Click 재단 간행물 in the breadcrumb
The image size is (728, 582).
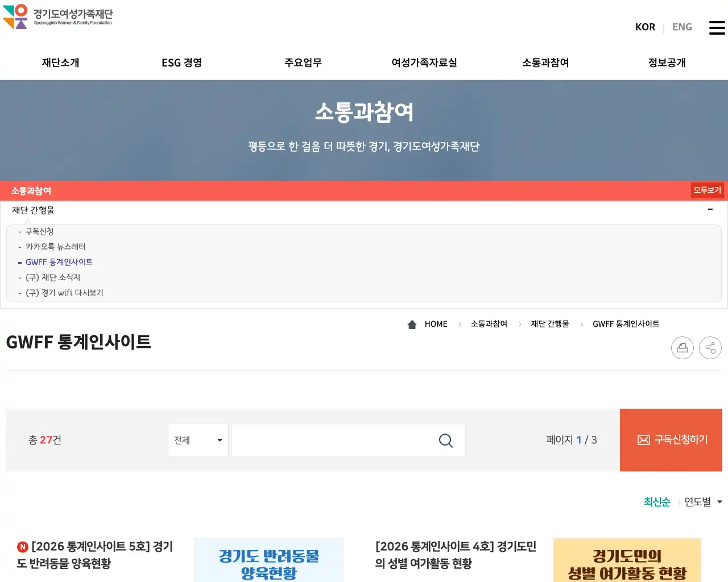[550, 324]
